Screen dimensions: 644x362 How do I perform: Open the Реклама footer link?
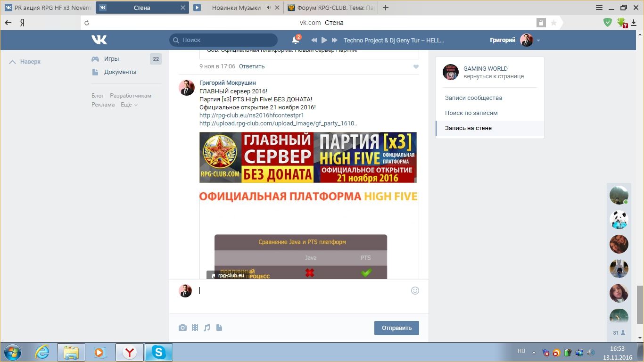(103, 105)
